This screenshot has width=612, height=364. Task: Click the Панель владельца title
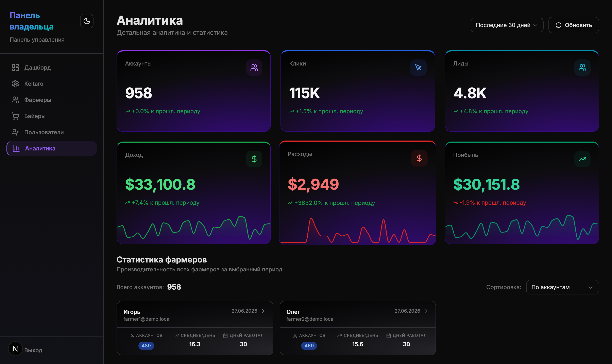(x=31, y=21)
